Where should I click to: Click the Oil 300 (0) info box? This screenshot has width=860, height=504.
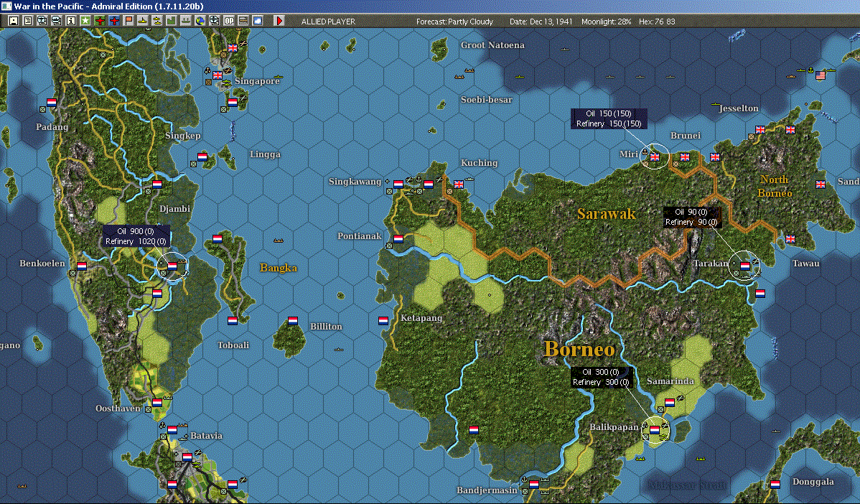[x=601, y=377]
